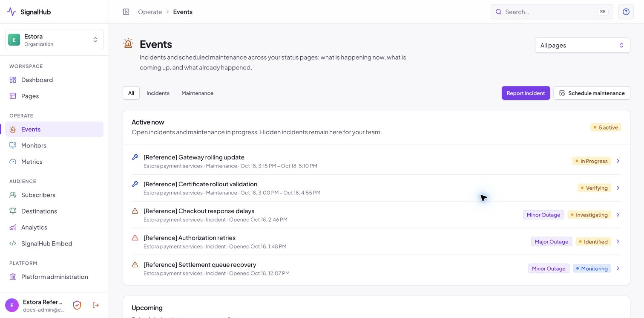Click the Events siren icon in sidebar

(13, 129)
